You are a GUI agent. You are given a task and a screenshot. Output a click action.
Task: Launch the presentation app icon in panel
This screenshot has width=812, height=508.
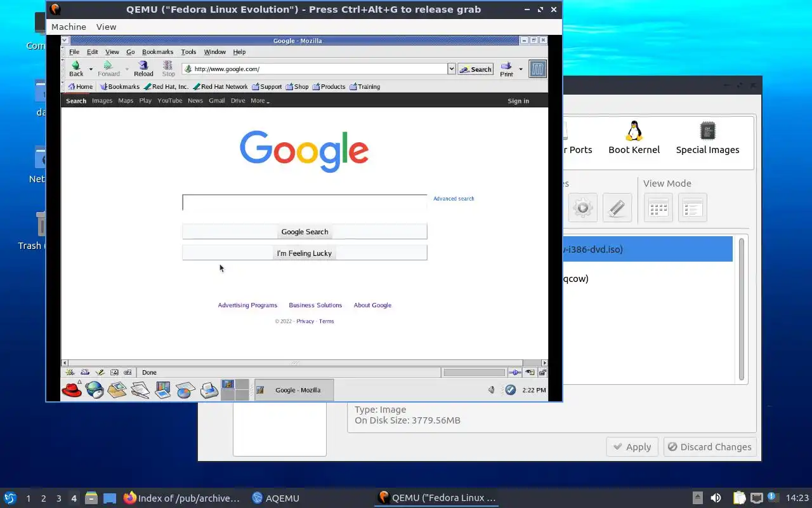click(x=163, y=390)
